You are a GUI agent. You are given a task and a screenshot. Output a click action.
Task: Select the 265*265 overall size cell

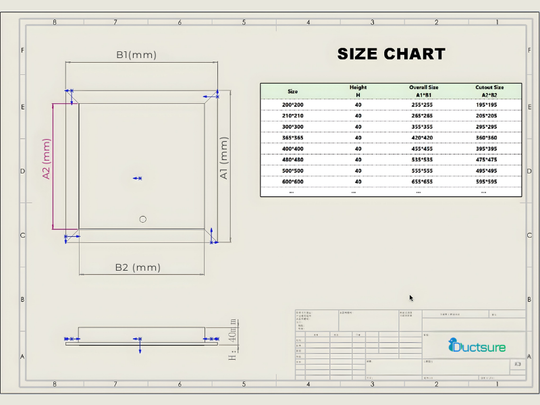click(x=422, y=116)
